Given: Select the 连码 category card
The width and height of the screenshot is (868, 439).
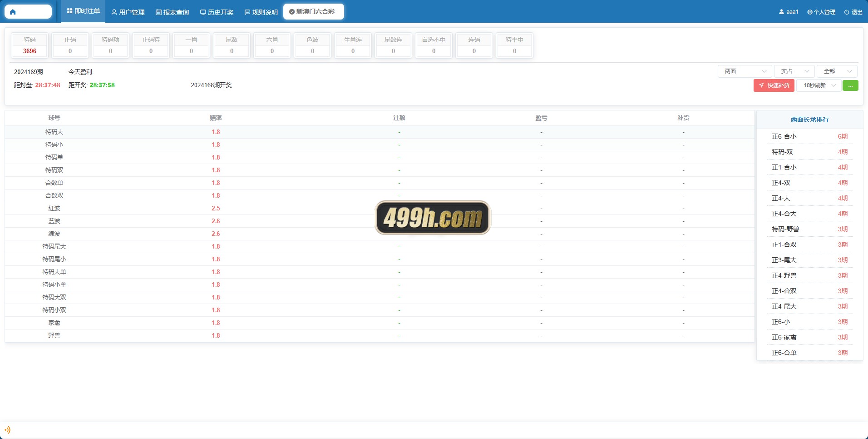Looking at the screenshot, I should (474, 45).
